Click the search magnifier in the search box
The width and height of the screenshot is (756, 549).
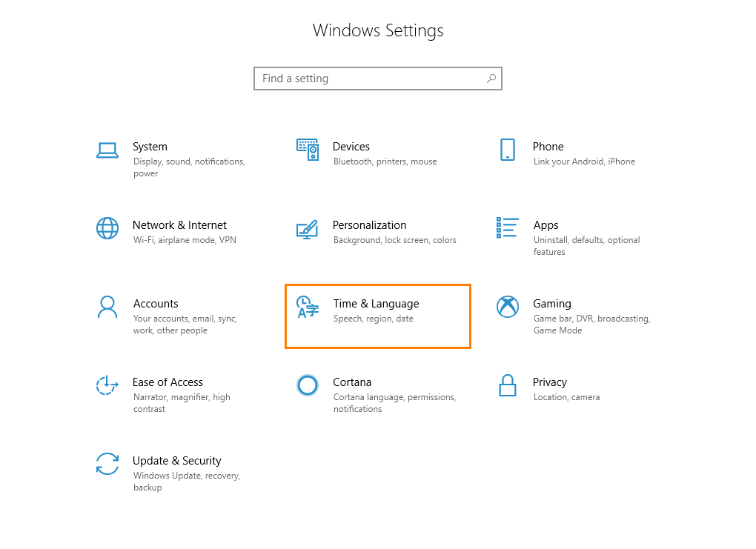point(491,78)
